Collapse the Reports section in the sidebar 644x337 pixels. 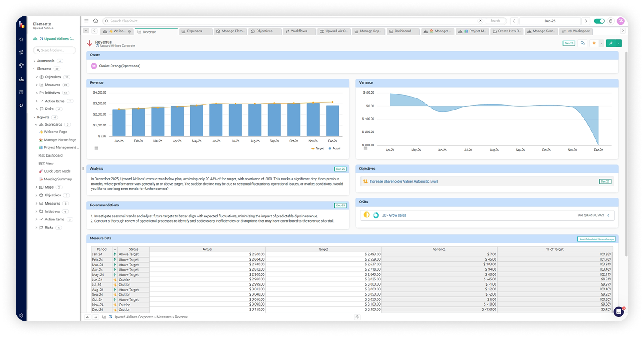coord(34,117)
